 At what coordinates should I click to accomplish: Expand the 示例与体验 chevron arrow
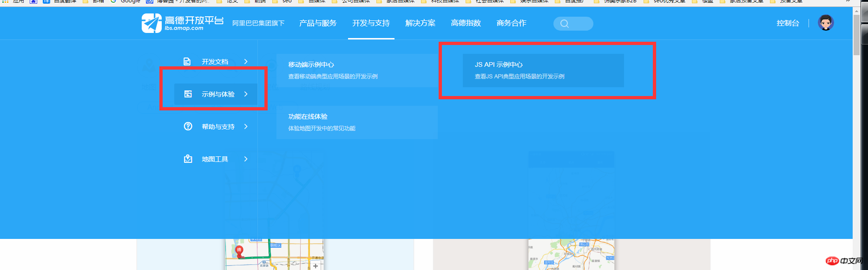tap(246, 94)
